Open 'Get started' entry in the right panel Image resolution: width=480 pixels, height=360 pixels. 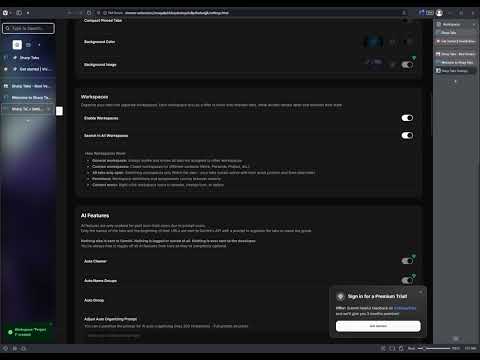point(456,41)
